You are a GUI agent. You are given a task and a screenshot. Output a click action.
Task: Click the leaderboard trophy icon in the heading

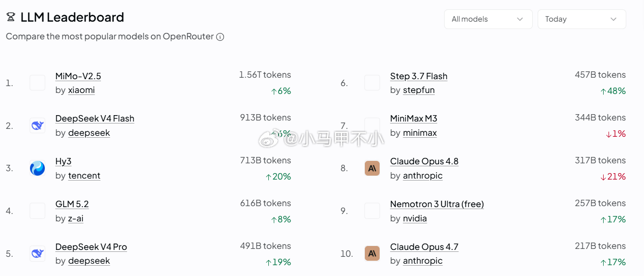pyautogui.click(x=11, y=17)
